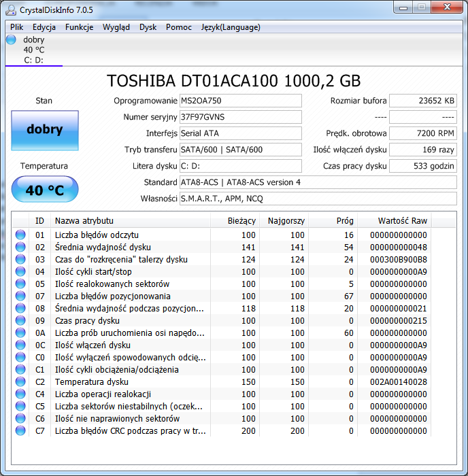The height and width of the screenshot is (476, 468).
Task: Select raw value 000000000215
Action: pyautogui.click(x=399, y=320)
